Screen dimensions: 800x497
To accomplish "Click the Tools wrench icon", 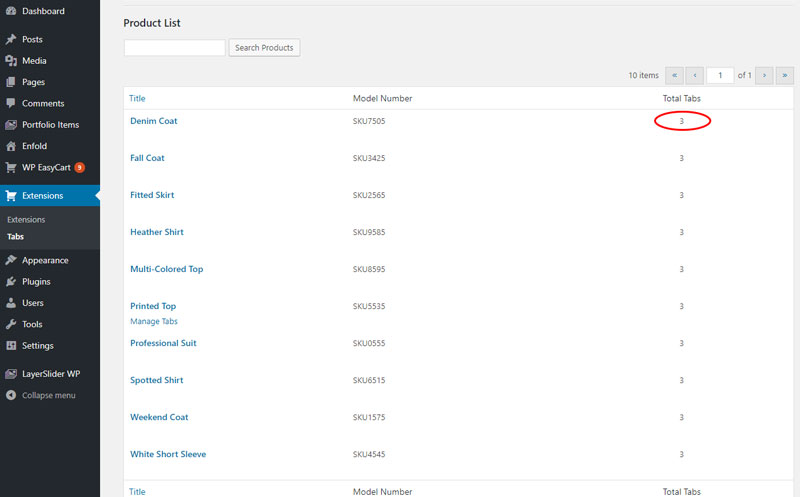I will pyautogui.click(x=11, y=325).
